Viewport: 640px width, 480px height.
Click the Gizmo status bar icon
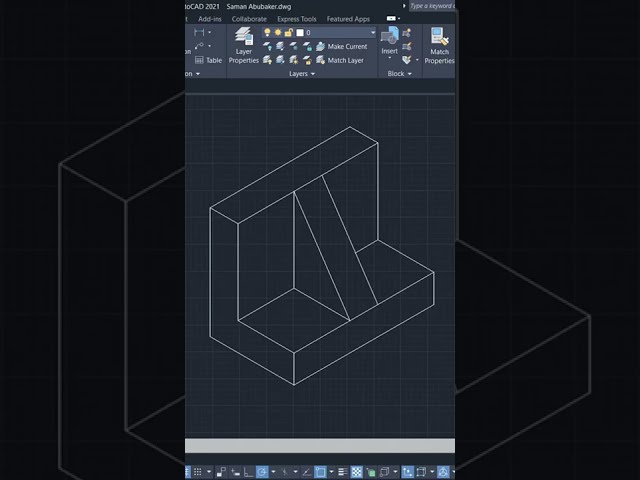point(444,472)
